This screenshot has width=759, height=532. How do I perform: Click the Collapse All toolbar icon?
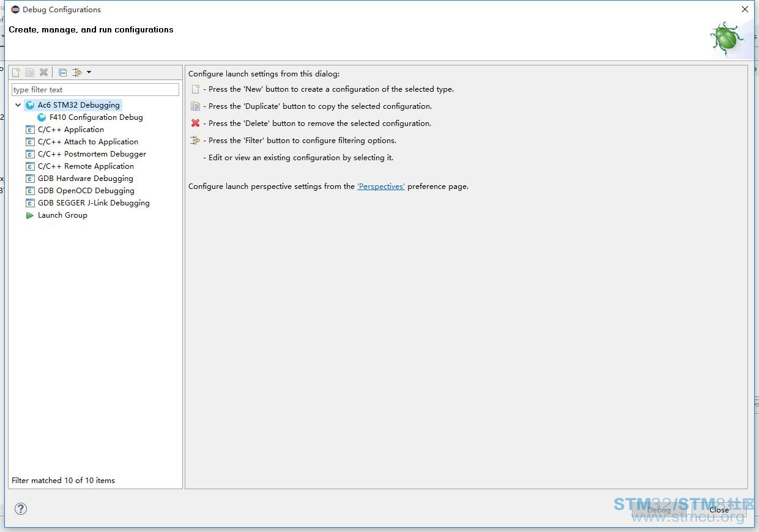[62, 73]
